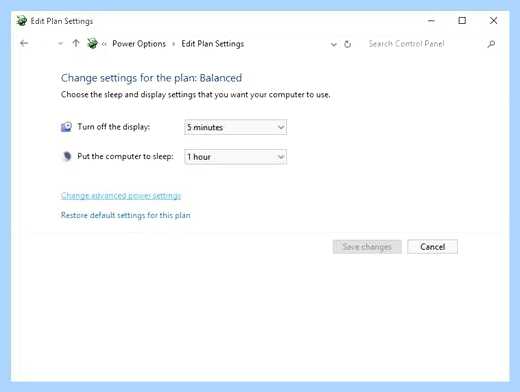Go back with the back arrow
The width and height of the screenshot is (520, 392).
[x=24, y=43]
